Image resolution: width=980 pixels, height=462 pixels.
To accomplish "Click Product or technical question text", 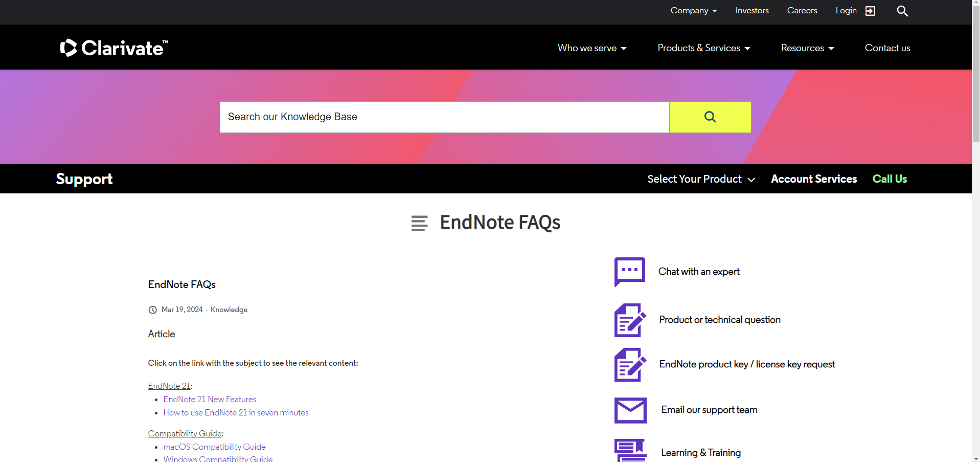I will click(720, 320).
